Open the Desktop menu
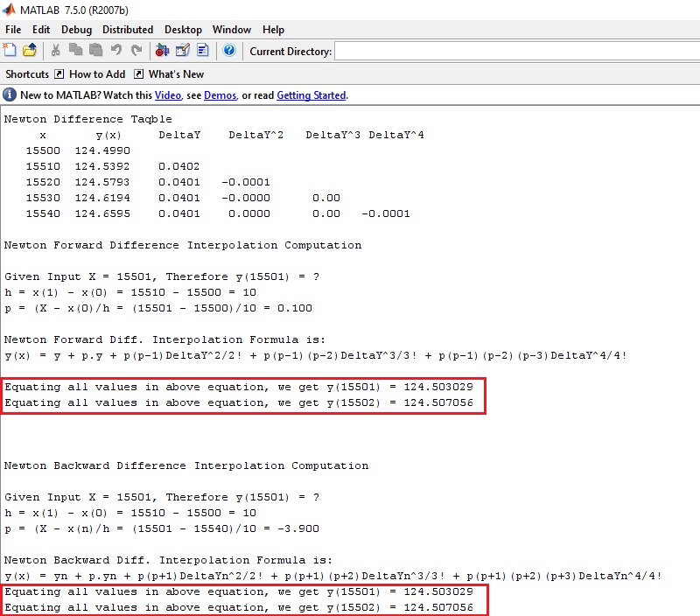700x616 pixels. tap(183, 30)
